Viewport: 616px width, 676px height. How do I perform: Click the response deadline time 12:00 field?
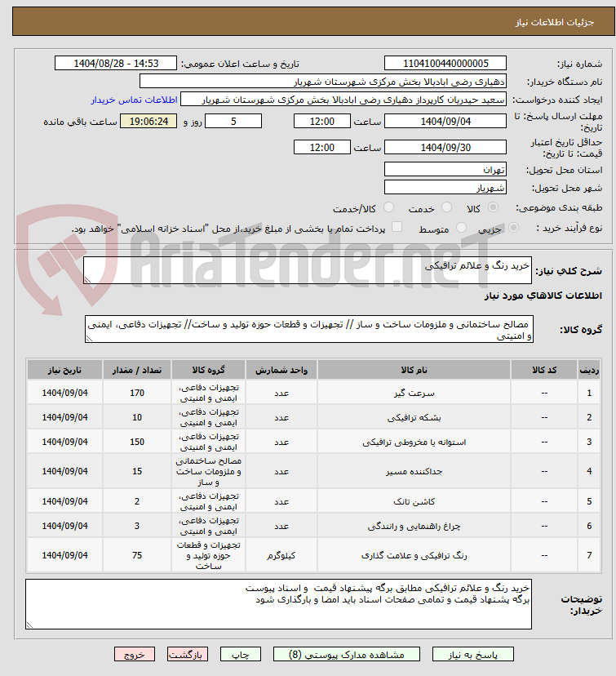tap(322, 121)
